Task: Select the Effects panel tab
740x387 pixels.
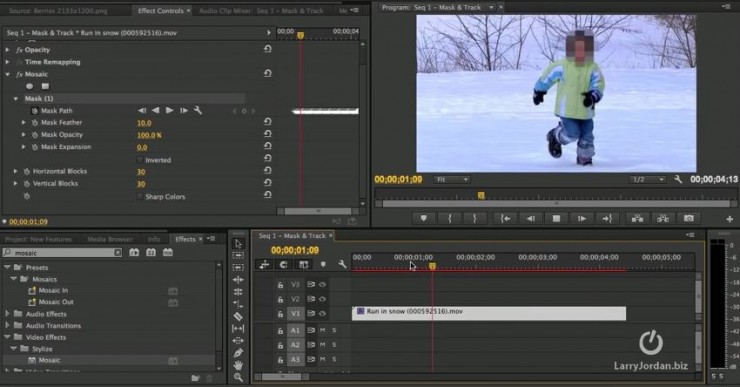Action: click(185, 239)
